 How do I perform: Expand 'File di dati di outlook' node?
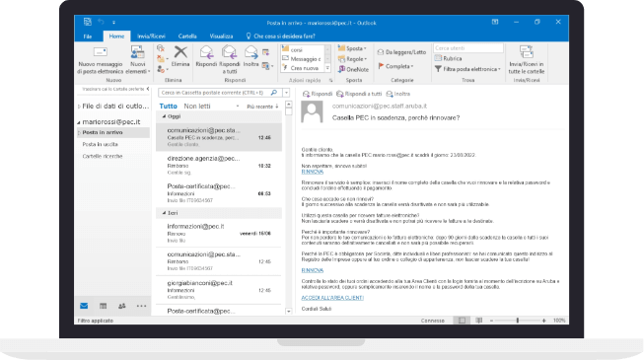[79, 107]
